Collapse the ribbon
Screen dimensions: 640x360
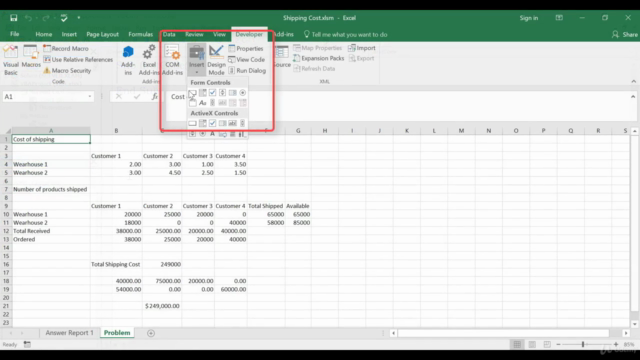pos(633,81)
